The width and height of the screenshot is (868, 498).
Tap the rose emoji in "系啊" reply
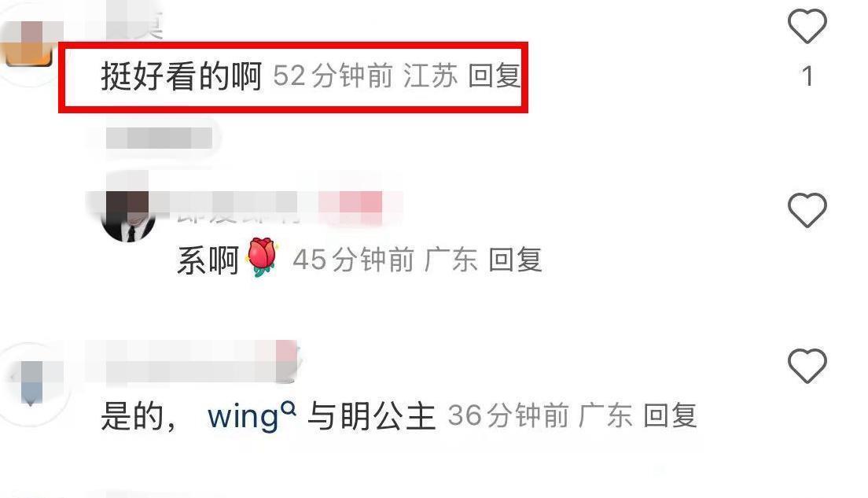[263, 257]
